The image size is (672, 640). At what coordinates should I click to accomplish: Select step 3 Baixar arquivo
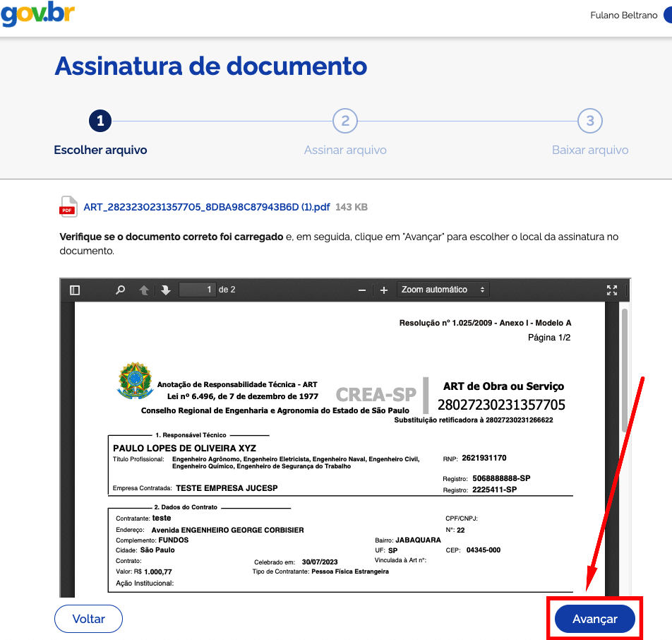click(x=590, y=122)
